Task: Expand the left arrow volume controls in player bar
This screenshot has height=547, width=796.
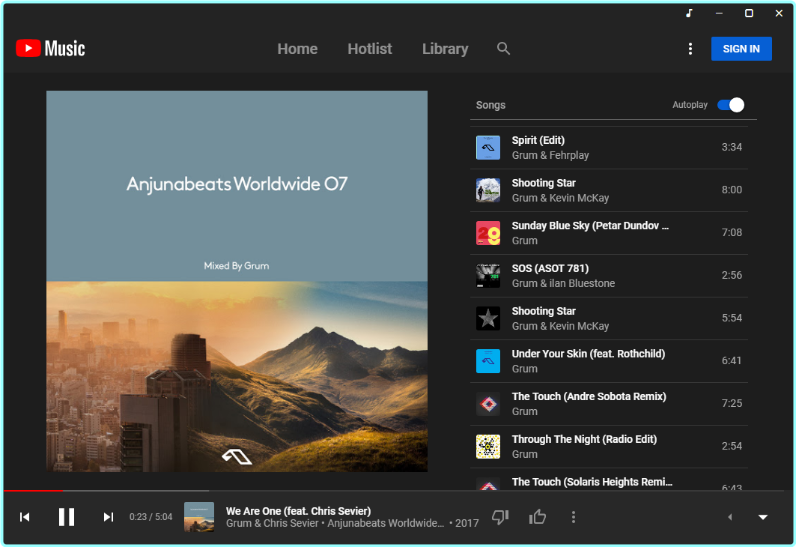Action: tap(730, 517)
